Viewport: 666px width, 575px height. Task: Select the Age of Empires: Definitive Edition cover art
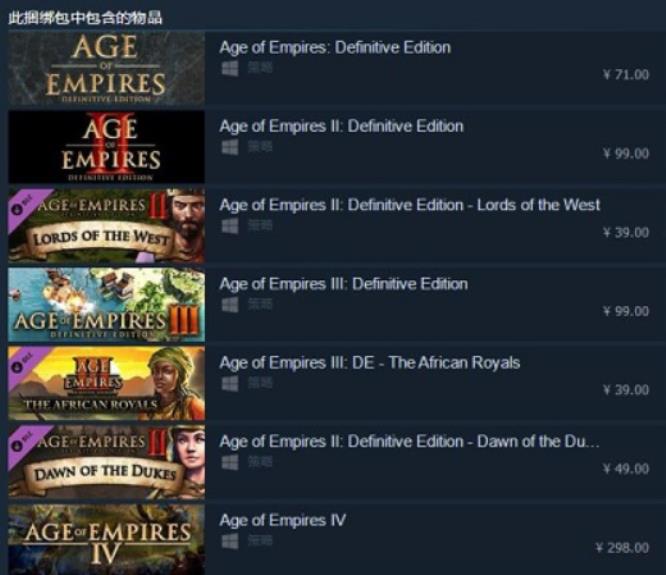[106, 68]
